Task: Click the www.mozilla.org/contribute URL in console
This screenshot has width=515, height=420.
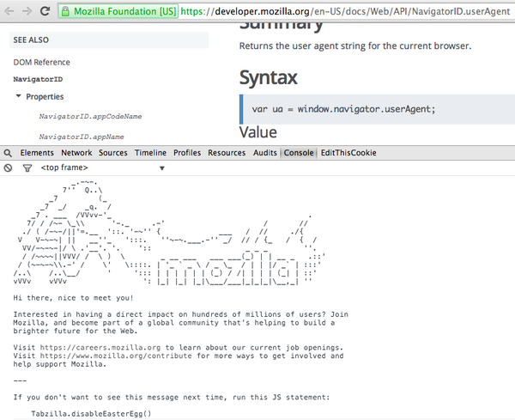Action: point(116,356)
